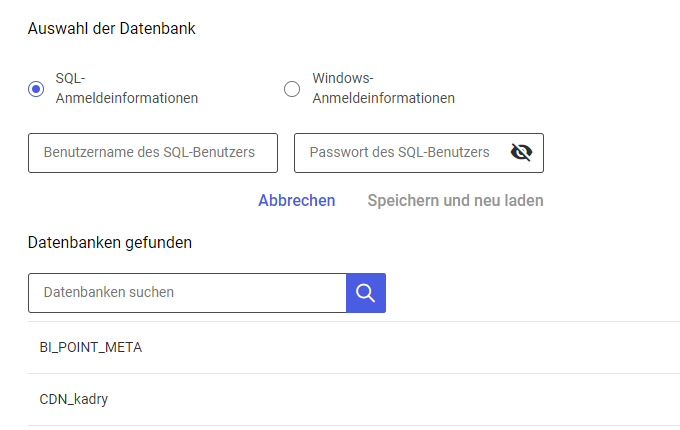The height and width of the screenshot is (430, 680).
Task: Select the BI_POINT_META database
Action: tap(354, 347)
